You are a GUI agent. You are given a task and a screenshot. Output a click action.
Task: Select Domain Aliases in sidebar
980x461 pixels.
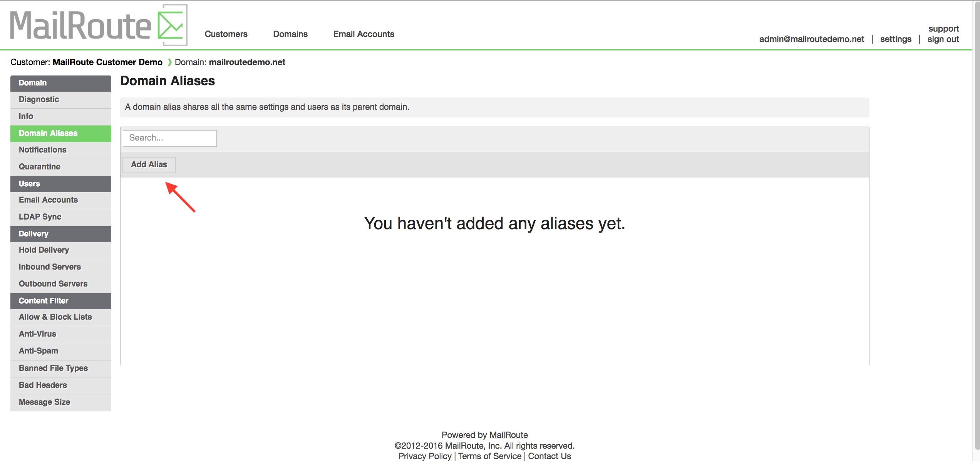(x=61, y=134)
